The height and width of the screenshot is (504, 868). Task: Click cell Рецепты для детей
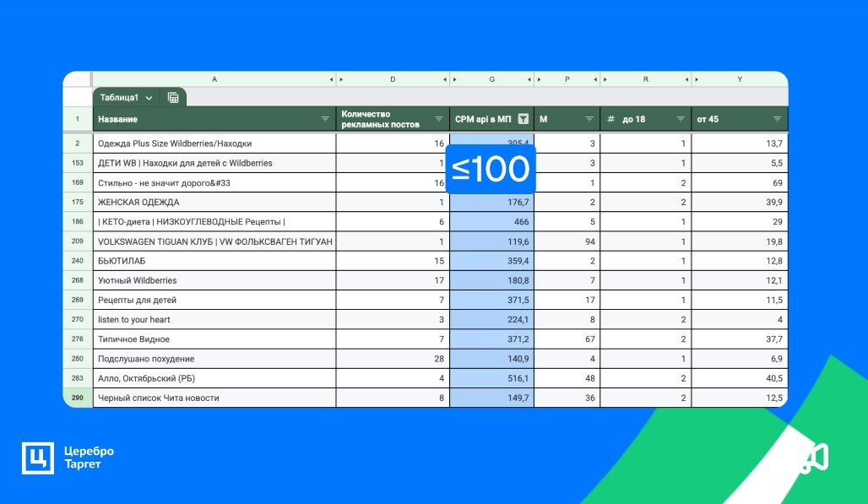(x=214, y=300)
